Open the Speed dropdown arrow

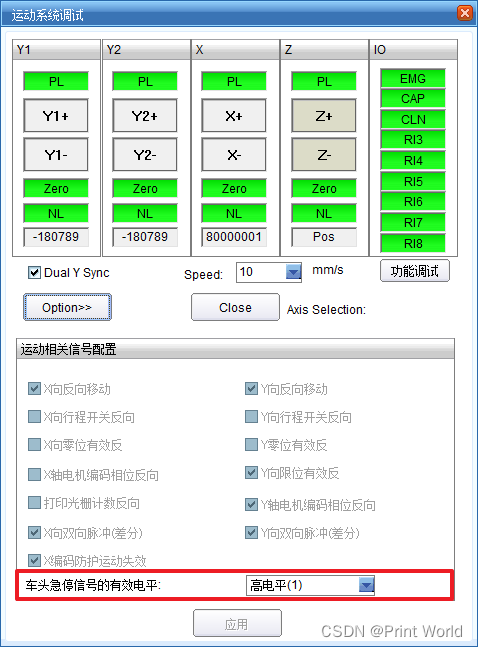[x=293, y=272]
